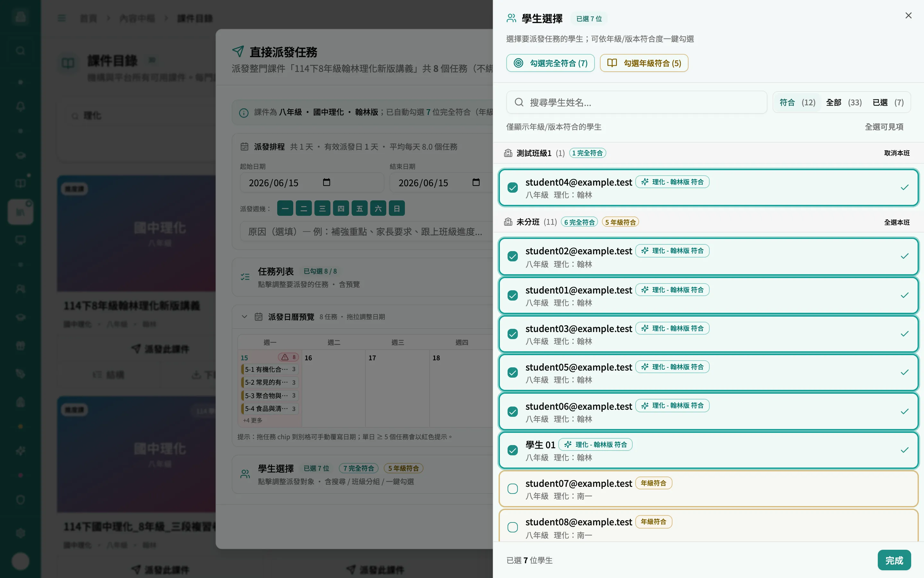Click the checkmark at right of student04 row
Screen dimensions: 924x578
904,187
